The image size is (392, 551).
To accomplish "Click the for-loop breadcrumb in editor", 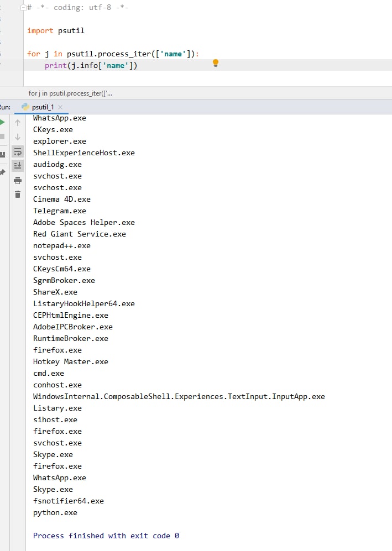I will pyautogui.click(x=70, y=93).
